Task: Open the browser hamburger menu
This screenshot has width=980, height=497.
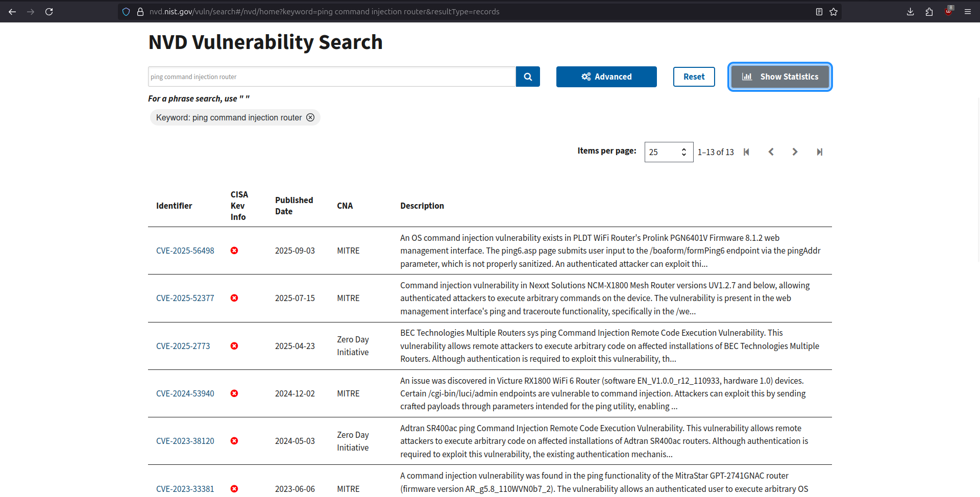Action: [968, 11]
